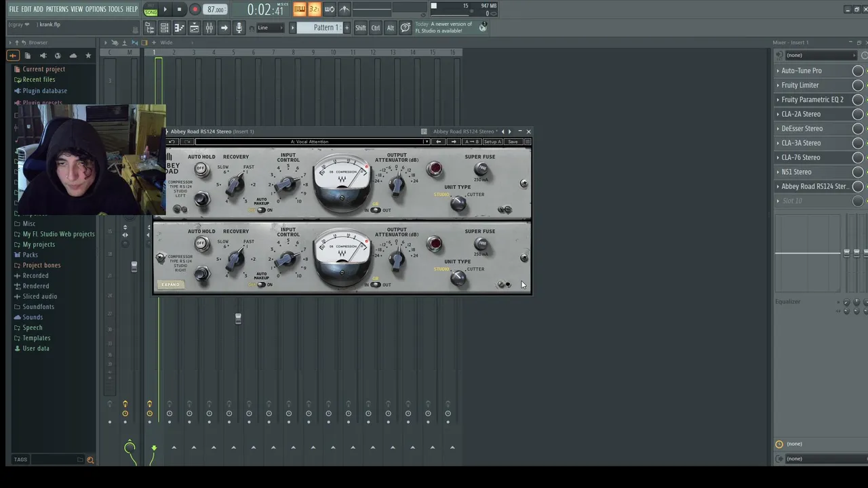
Task: Open the PATTERNS menu
Action: point(57,9)
